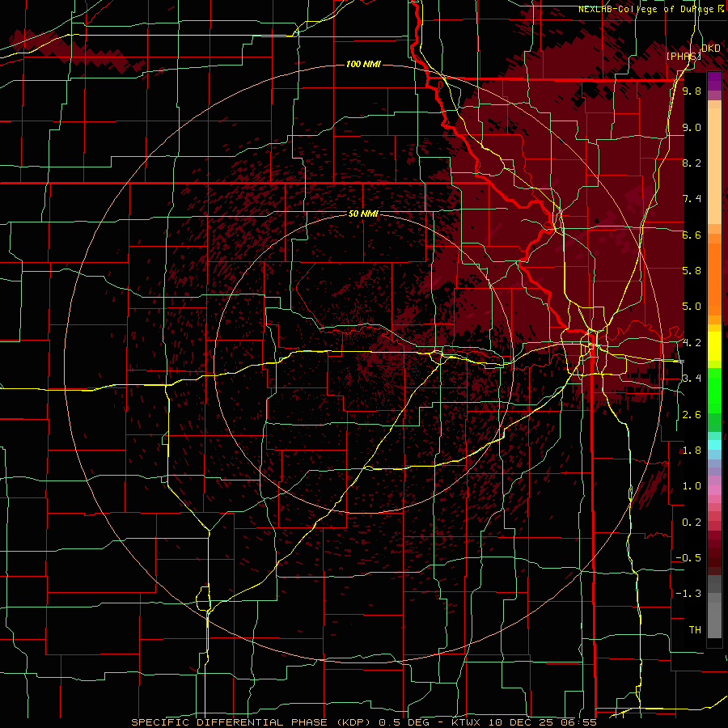Click the 0.2 legend scale value
This screenshot has height=728, width=728.
(692, 523)
